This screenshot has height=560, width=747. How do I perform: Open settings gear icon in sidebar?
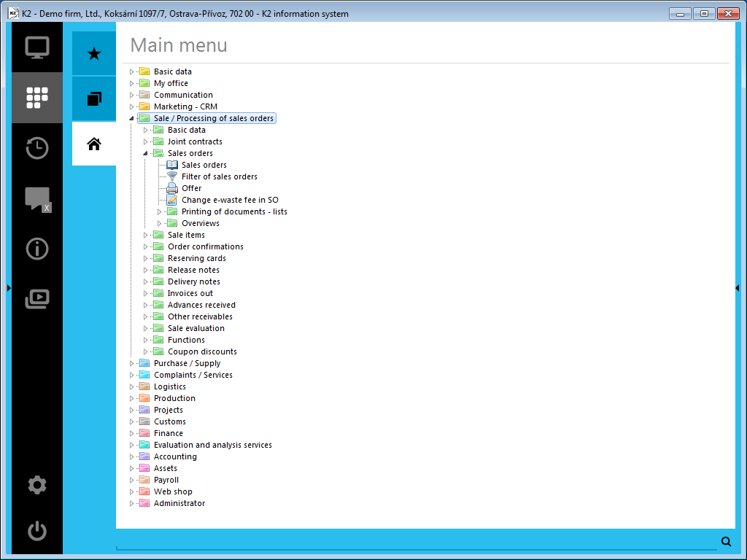click(x=37, y=485)
